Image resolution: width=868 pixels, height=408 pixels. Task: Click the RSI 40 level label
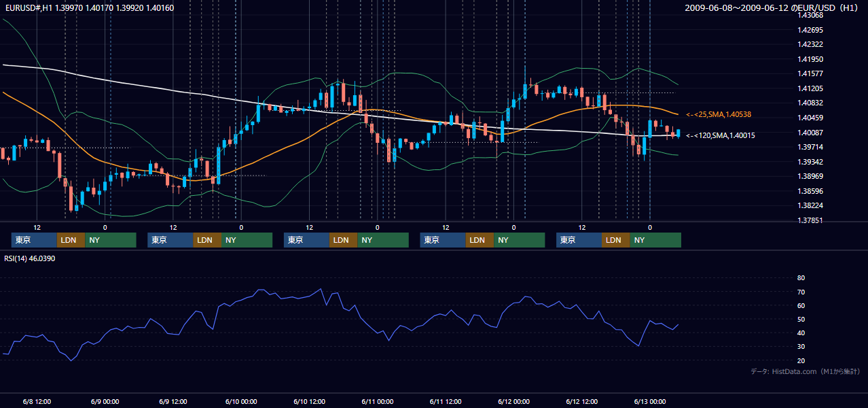[x=801, y=333]
